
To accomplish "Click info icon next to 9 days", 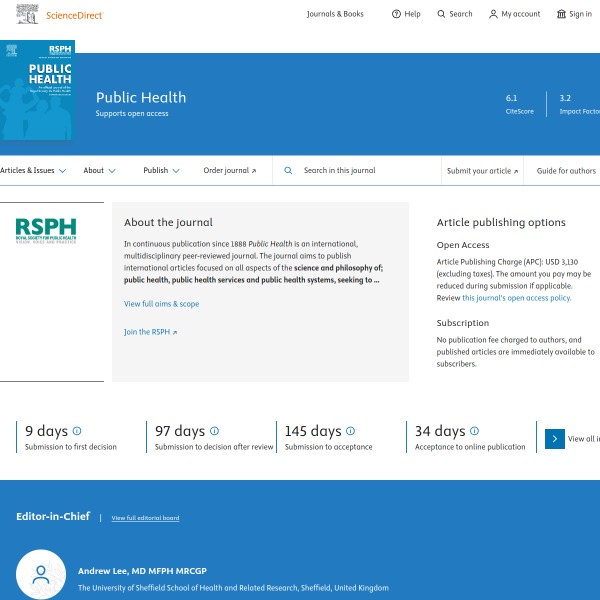I will coord(77,431).
